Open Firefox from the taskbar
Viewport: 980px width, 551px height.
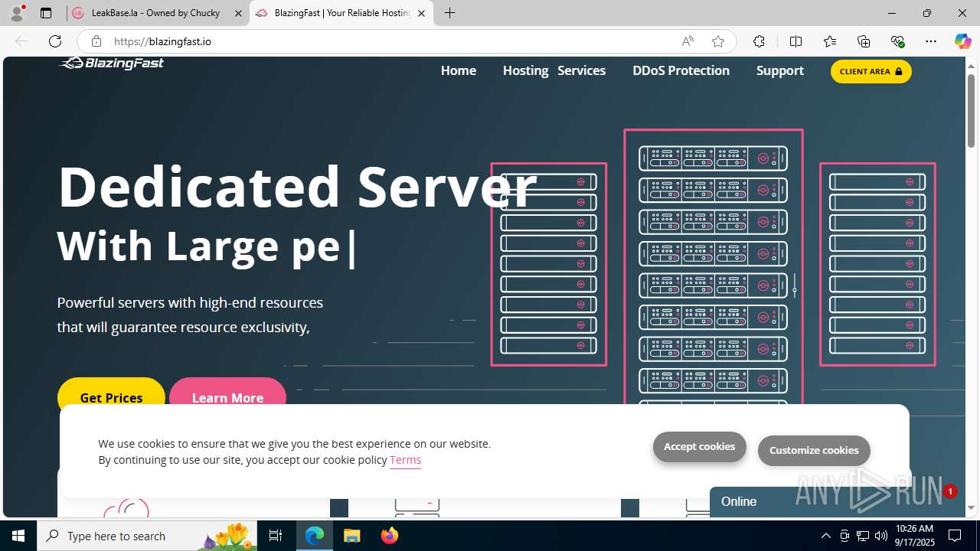389,536
